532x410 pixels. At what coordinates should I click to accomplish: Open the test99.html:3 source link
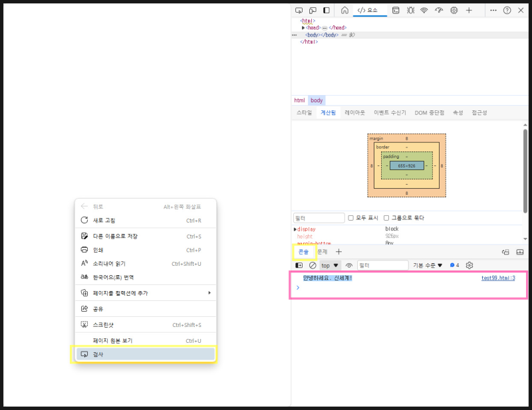498,278
